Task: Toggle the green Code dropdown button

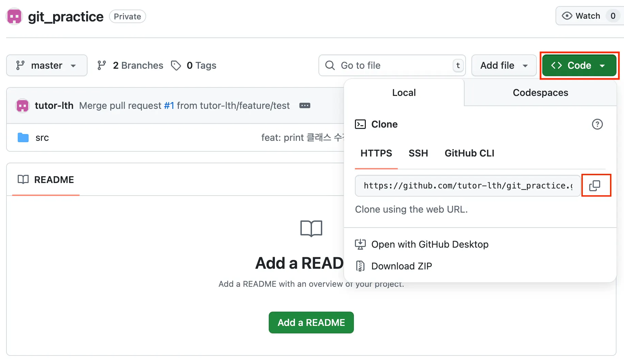Action: [579, 65]
